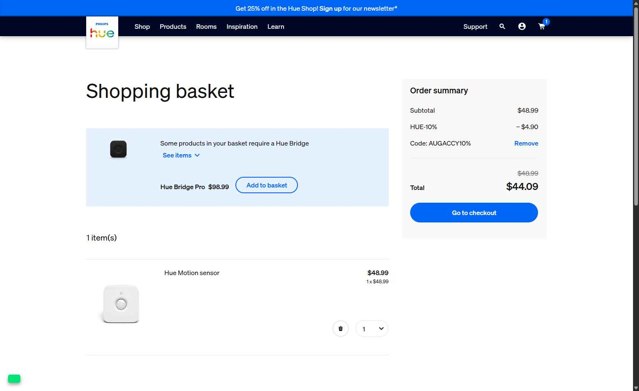Click the Motion sensor bold $48.99 price

(x=378, y=273)
